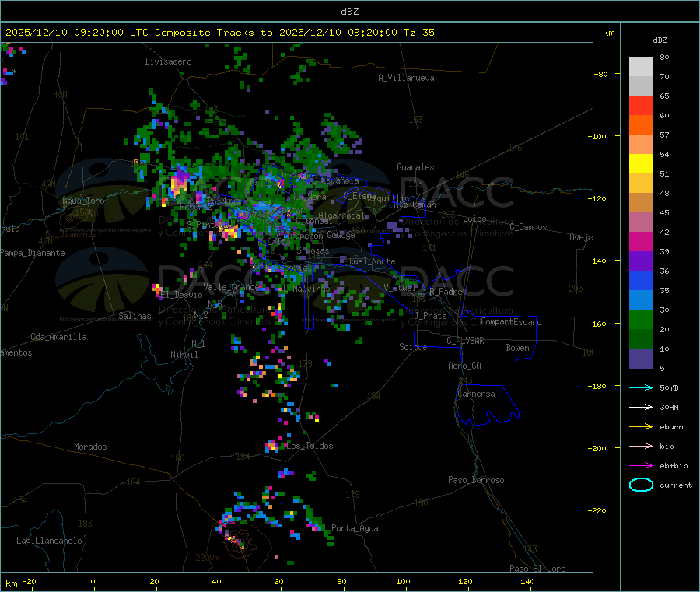Screen dimensions: 700x592
Task: Click the 'Aero_GA' map label
Action: (465, 366)
